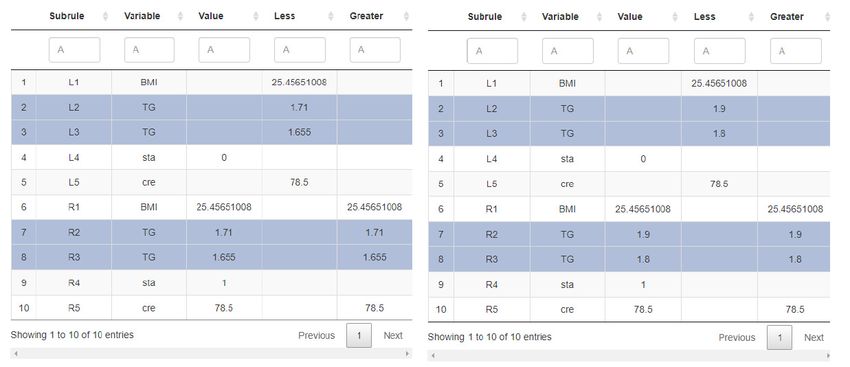Select row 2 L2 TG in left table
This screenshot has height=367, width=850.
211,107
